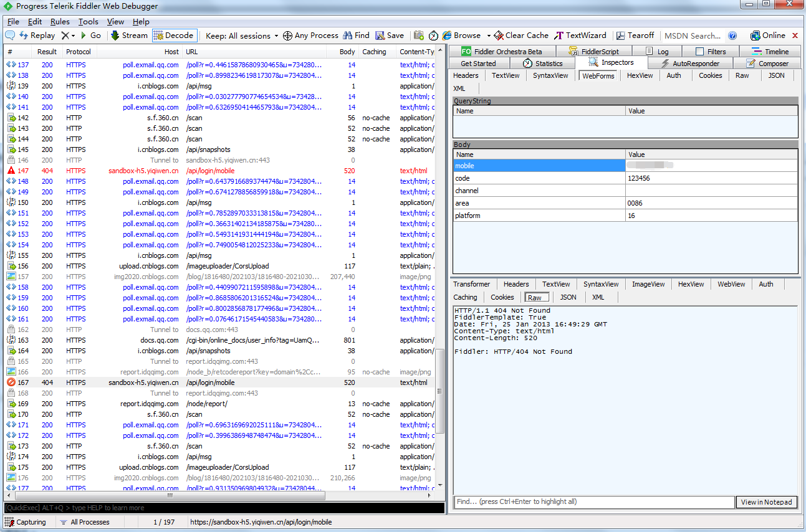Open the Any Process target picker
The width and height of the screenshot is (806, 532).
coord(310,36)
